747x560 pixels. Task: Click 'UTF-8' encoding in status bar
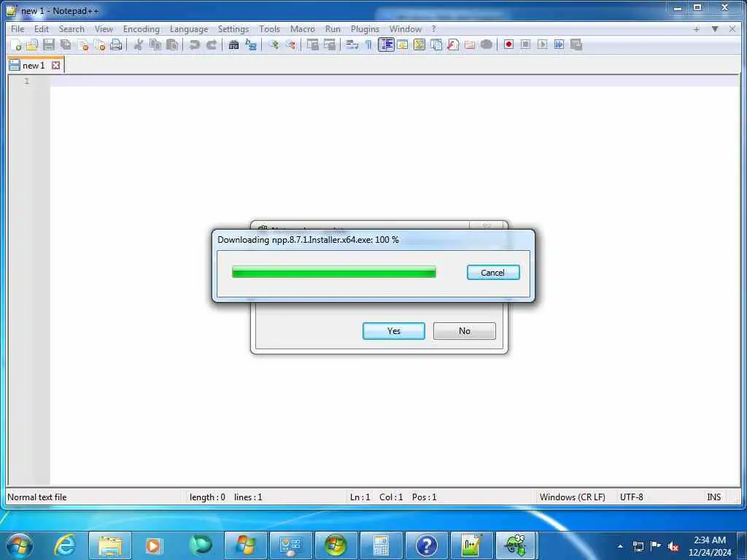click(x=631, y=497)
